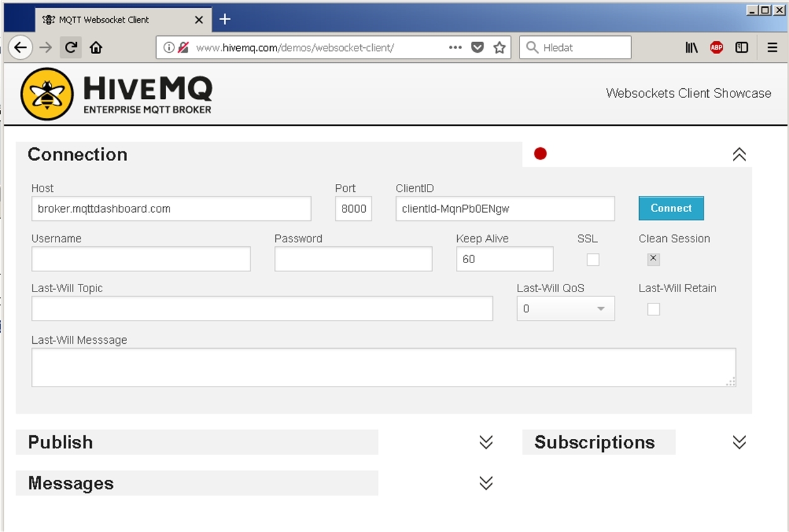Expand the Subscriptions panel chevron
The height and width of the screenshot is (532, 789).
[739, 442]
